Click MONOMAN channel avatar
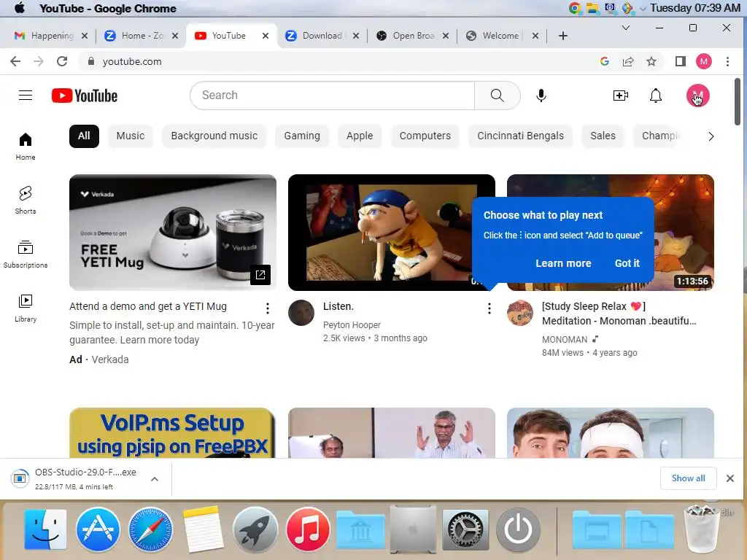Screen dimensions: 747x560 [x=519, y=313]
